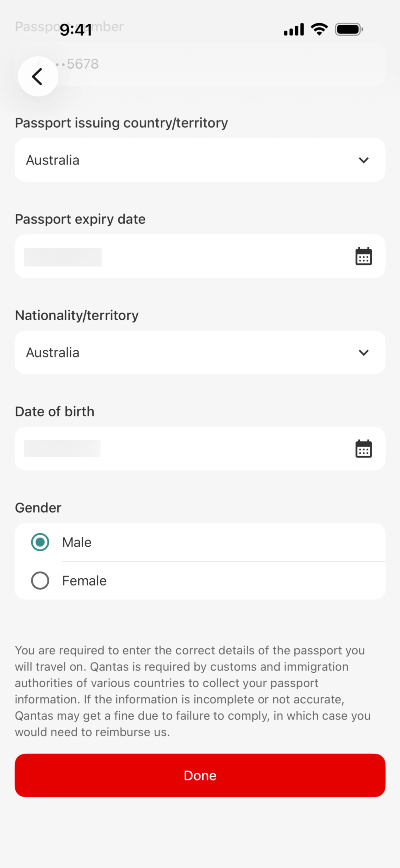Image resolution: width=400 pixels, height=868 pixels.
Task: Tap the 9:41 clock in status bar
Action: [x=76, y=30]
